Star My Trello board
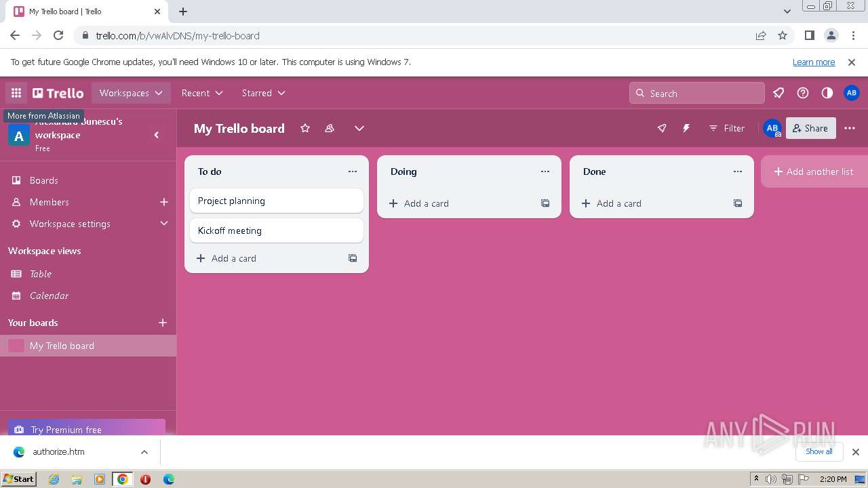The width and height of the screenshot is (868, 488). pos(305,128)
